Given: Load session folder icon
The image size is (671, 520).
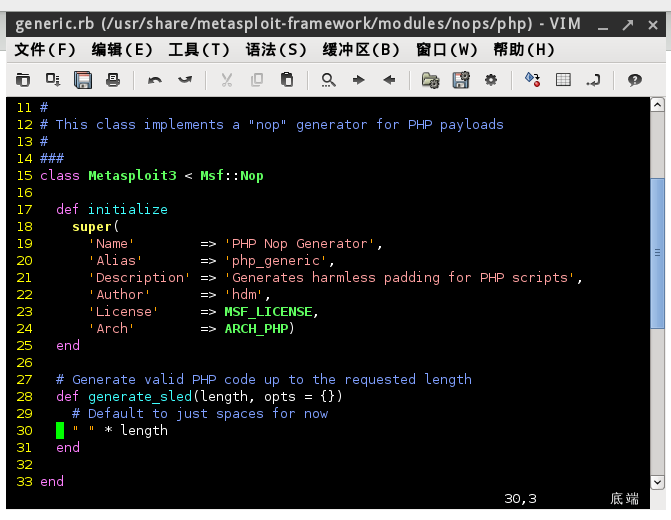Looking at the screenshot, I should [431, 80].
